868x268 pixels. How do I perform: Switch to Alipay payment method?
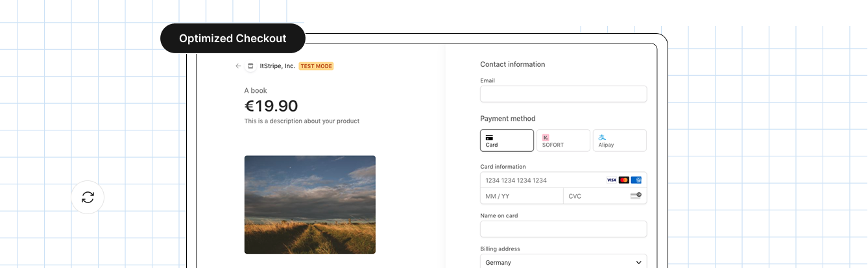click(x=620, y=140)
